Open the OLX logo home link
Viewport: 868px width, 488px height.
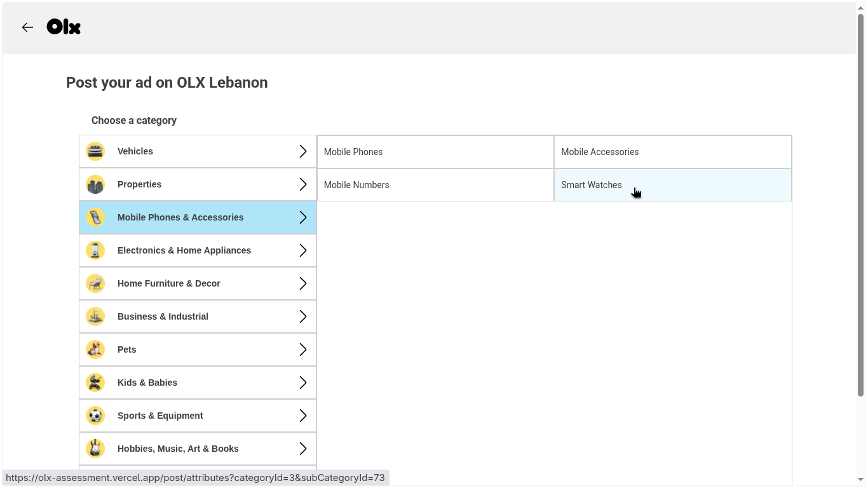coord(64,27)
